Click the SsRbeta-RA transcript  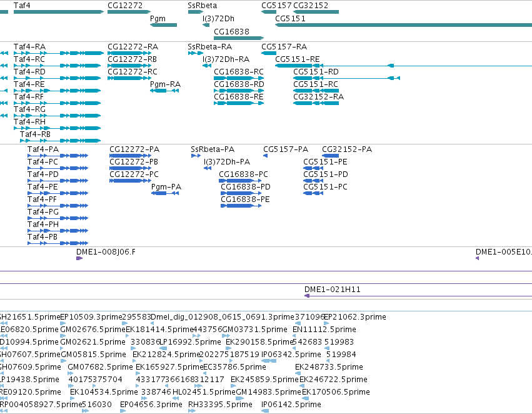coord(196,53)
